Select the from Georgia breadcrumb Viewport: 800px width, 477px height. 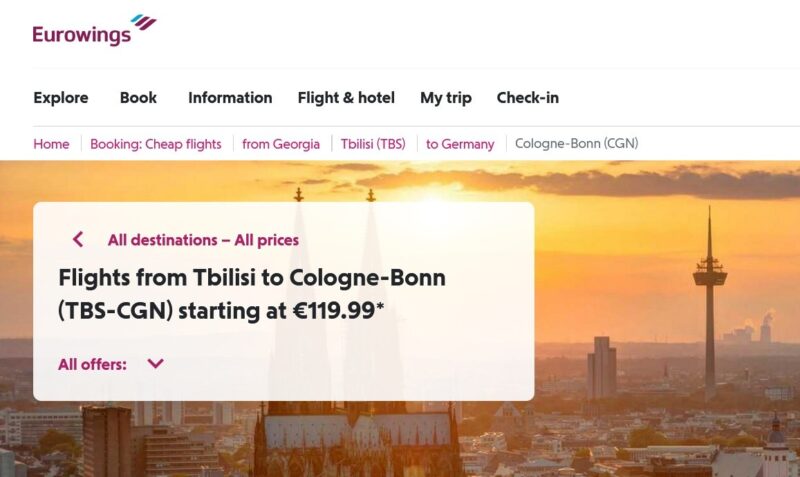[281, 144]
